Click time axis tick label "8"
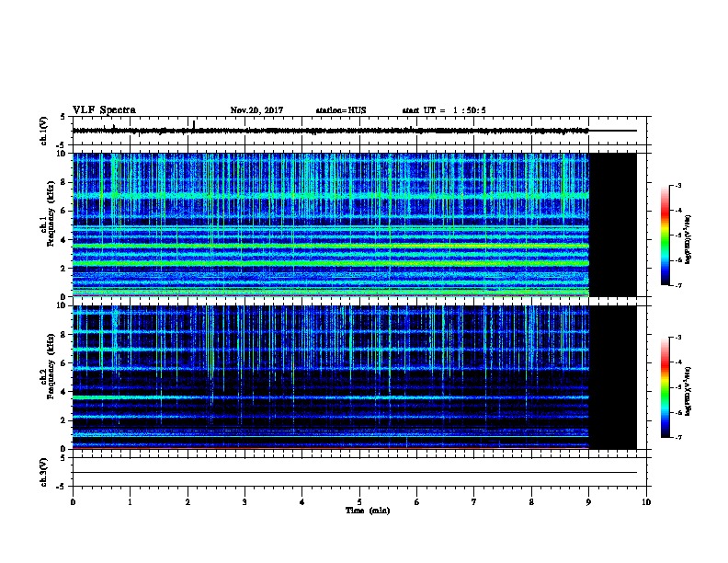The height and width of the screenshot is (563, 728). point(531,502)
